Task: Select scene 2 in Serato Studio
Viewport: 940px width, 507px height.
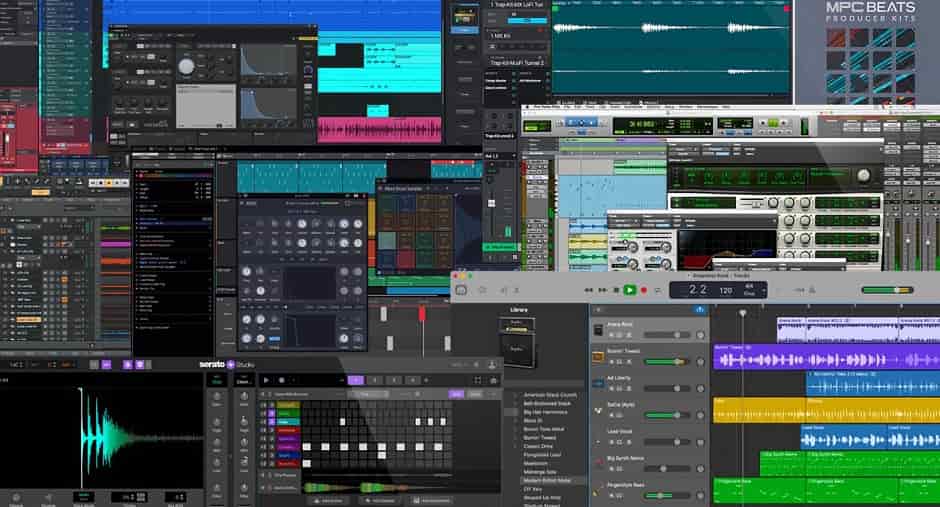Action: click(x=375, y=380)
